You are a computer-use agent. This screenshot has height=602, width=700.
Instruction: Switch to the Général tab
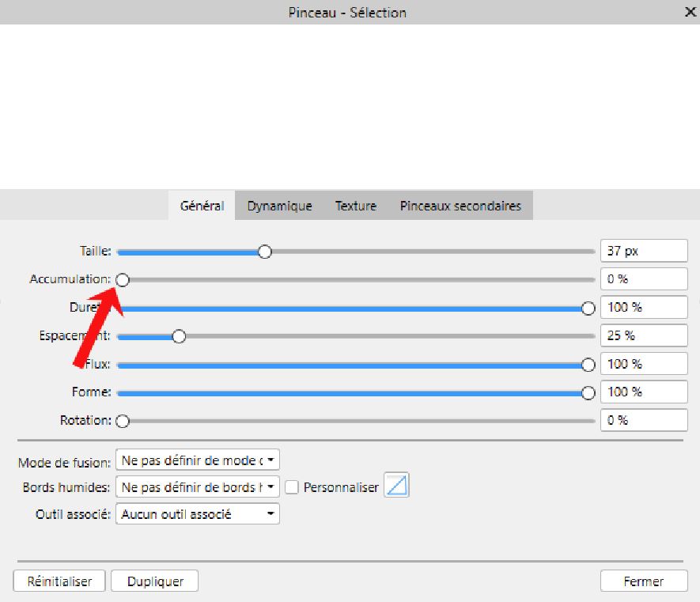202,206
